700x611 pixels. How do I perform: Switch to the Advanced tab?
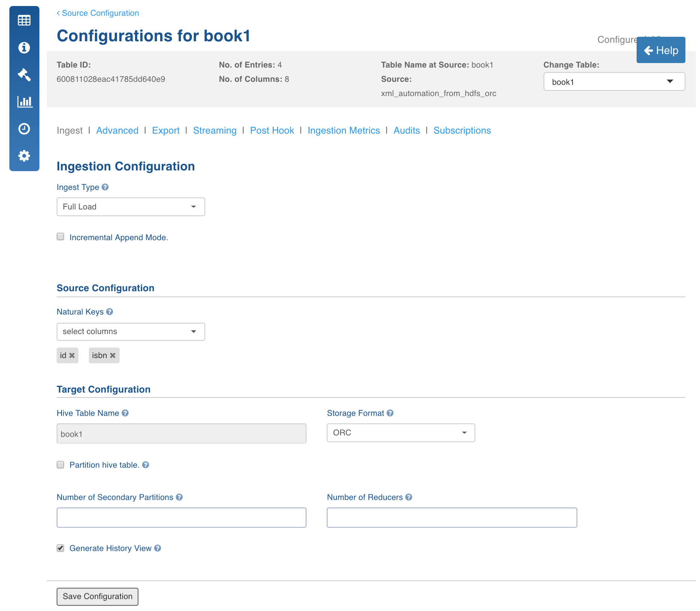117,130
